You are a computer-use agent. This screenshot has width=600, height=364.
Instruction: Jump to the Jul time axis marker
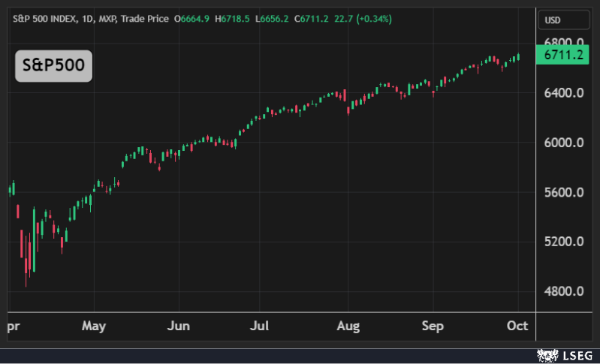(x=259, y=326)
